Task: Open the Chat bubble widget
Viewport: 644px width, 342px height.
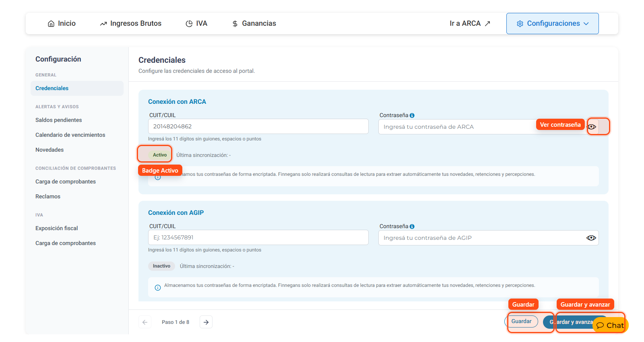Action: tap(610, 325)
